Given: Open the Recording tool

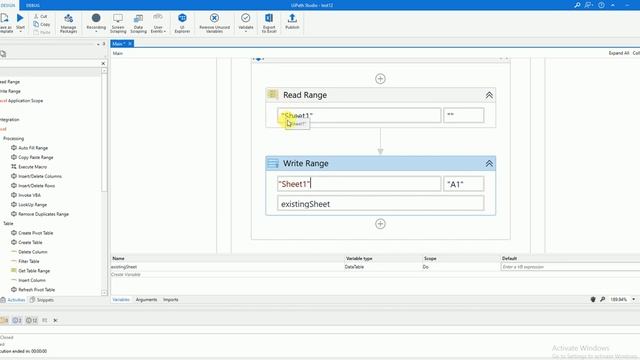Looking at the screenshot, I should 96,22.
